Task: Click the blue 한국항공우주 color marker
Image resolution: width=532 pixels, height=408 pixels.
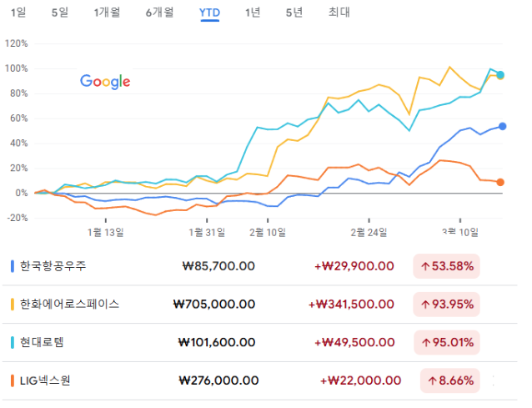Action: pyautogui.click(x=13, y=266)
